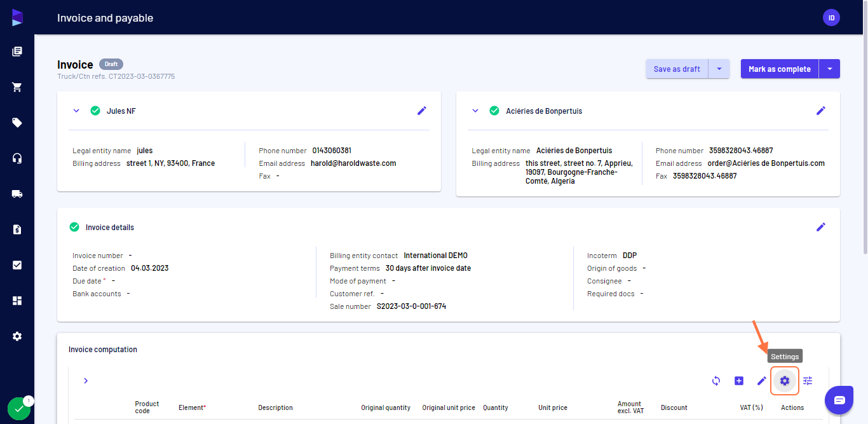The height and width of the screenshot is (424, 868).
Task: Open Save as draft dropdown arrow
Action: click(719, 69)
